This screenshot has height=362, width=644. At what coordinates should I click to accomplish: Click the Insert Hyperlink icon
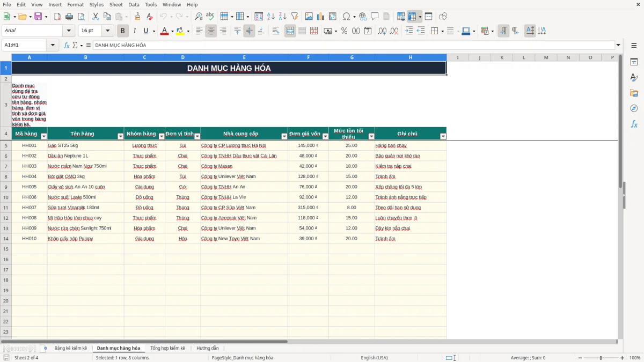pyautogui.click(x=363, y=17)
